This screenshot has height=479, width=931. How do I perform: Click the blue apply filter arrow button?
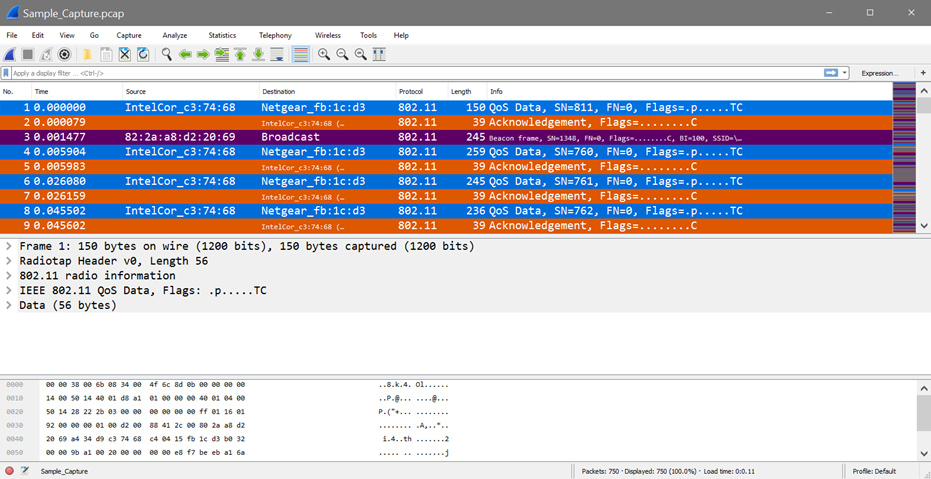tap(831, 73)
